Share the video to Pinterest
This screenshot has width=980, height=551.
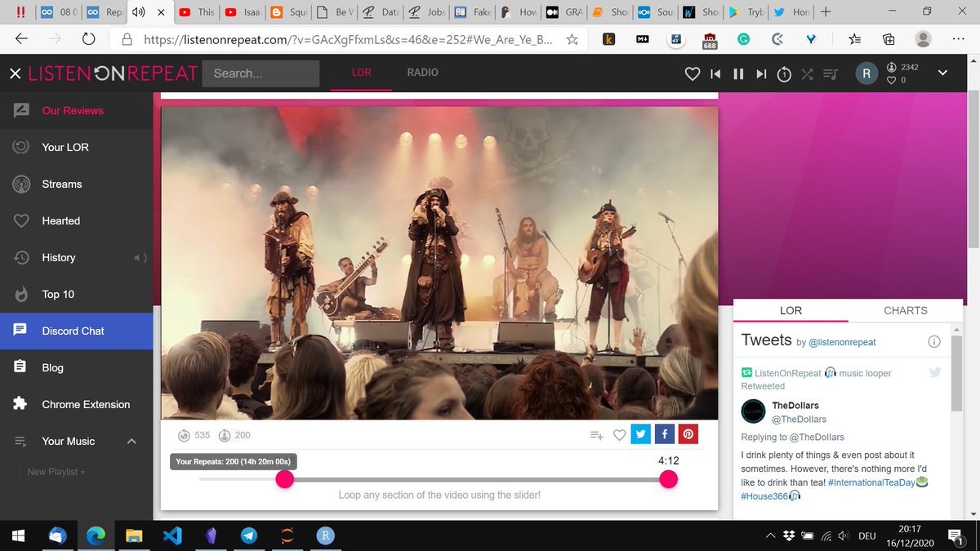click(688, 433)
